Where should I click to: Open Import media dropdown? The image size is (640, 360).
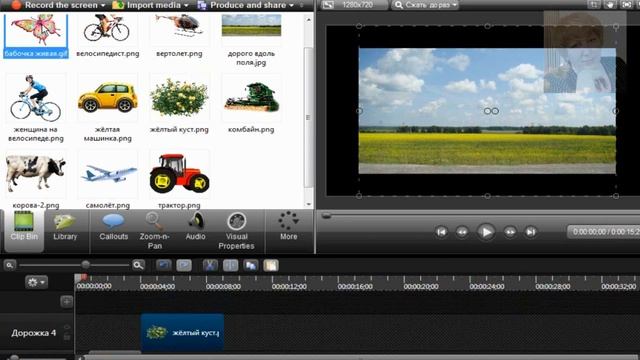click(x=150, y=5)
